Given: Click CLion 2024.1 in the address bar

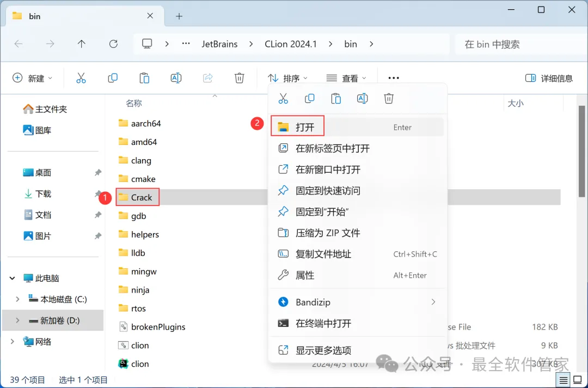Looking at the screenshot, I should click(x=291, y=44).
